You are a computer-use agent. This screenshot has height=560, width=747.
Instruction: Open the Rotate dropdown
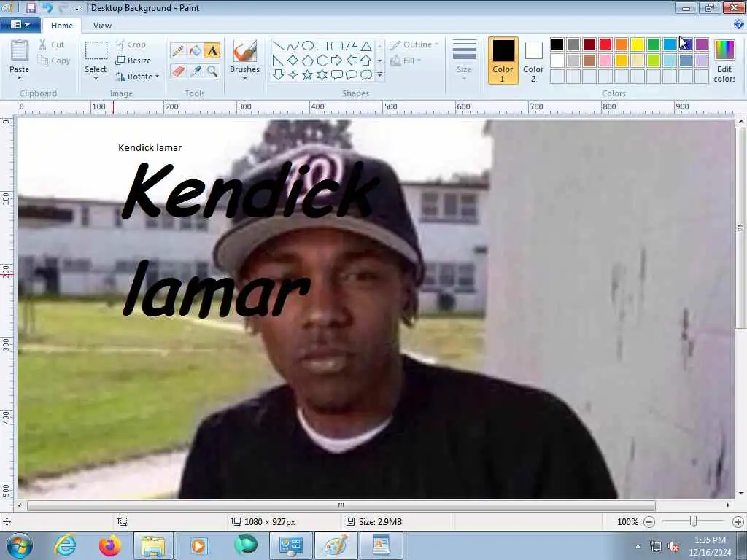137,77
